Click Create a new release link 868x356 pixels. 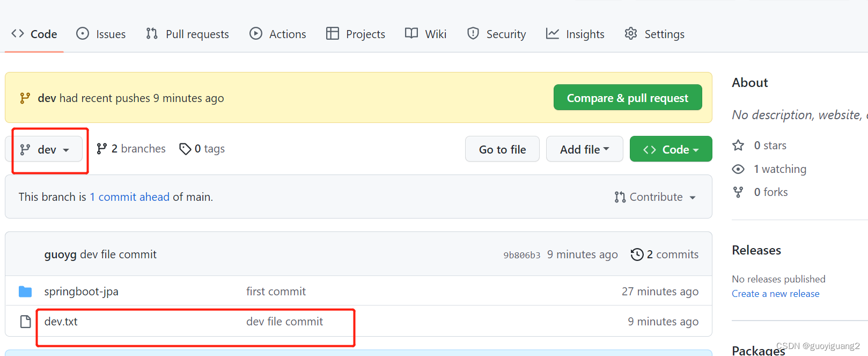776,294
